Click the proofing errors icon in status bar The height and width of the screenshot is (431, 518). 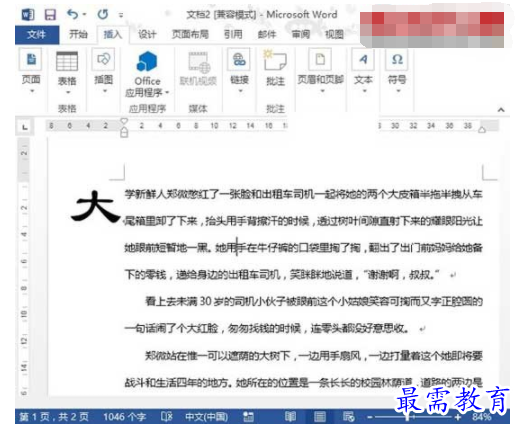166,416
